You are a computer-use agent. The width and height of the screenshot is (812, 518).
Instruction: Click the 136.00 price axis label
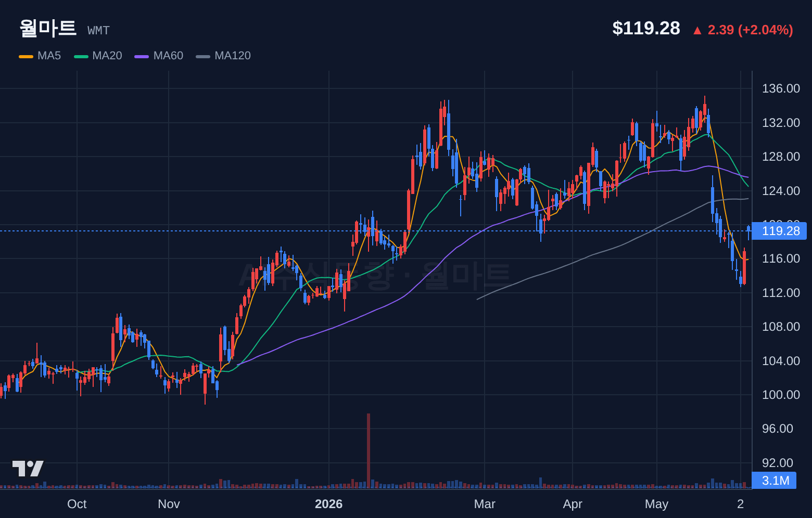[781, 88]
